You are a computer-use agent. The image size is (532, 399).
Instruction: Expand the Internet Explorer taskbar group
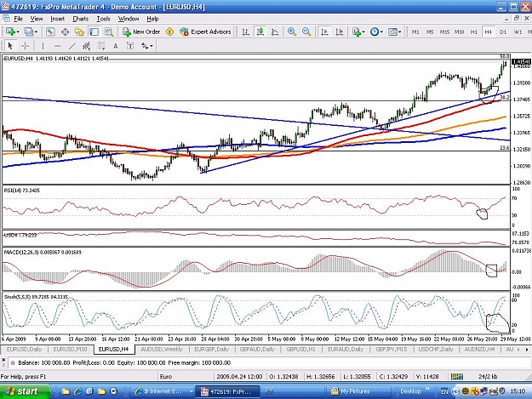pos(191,391)
